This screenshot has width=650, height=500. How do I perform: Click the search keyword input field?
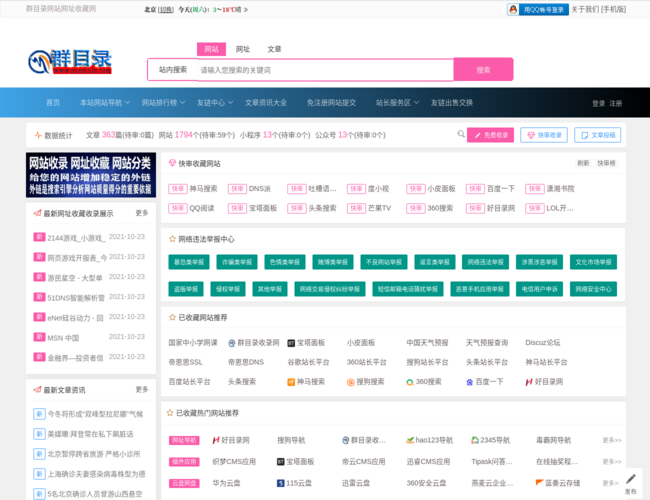point(326,70)
